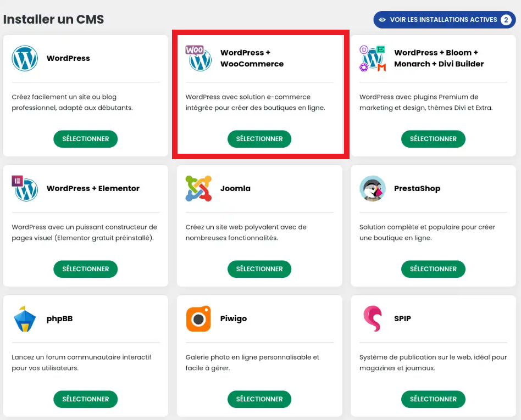The image size is (521, 420).
Task: Click description 'Créez un site web polyvalent'
Action: (x=246, y=232)
